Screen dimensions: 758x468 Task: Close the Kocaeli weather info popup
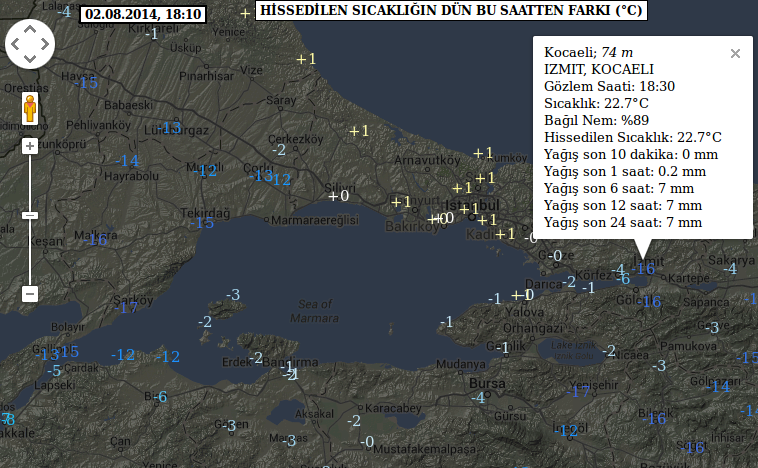pos(735,54)
